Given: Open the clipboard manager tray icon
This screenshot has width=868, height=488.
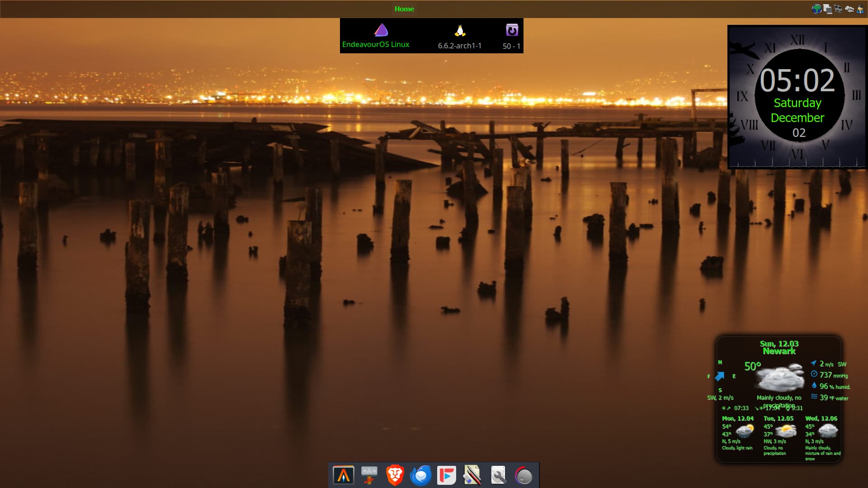Looking at the screenshot, I should point(827,9).
